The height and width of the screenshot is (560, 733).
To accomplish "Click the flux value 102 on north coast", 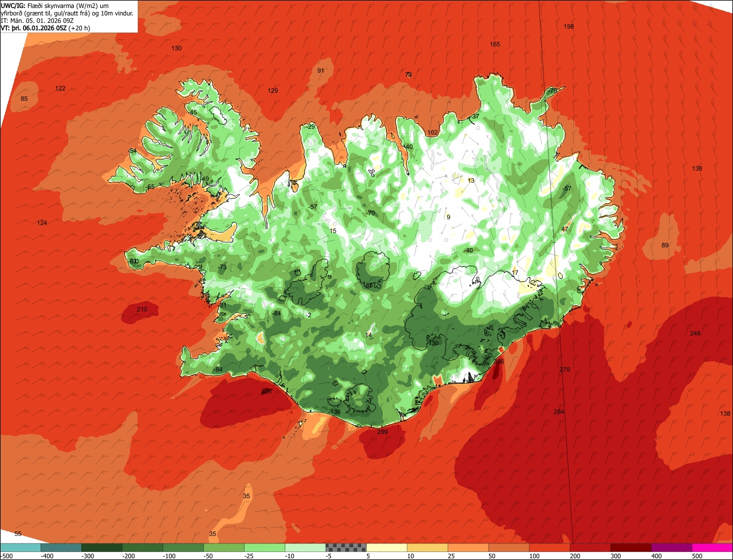I will 432,132.
